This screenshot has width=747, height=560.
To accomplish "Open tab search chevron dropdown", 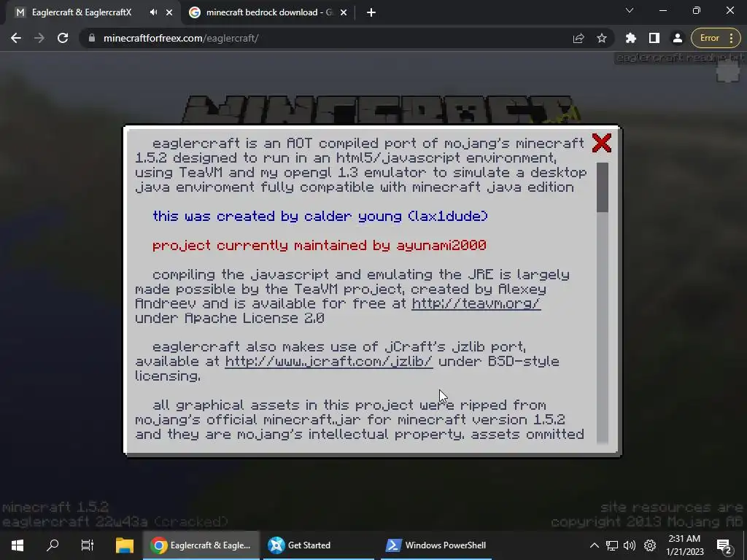I will [x=630, y=10].
